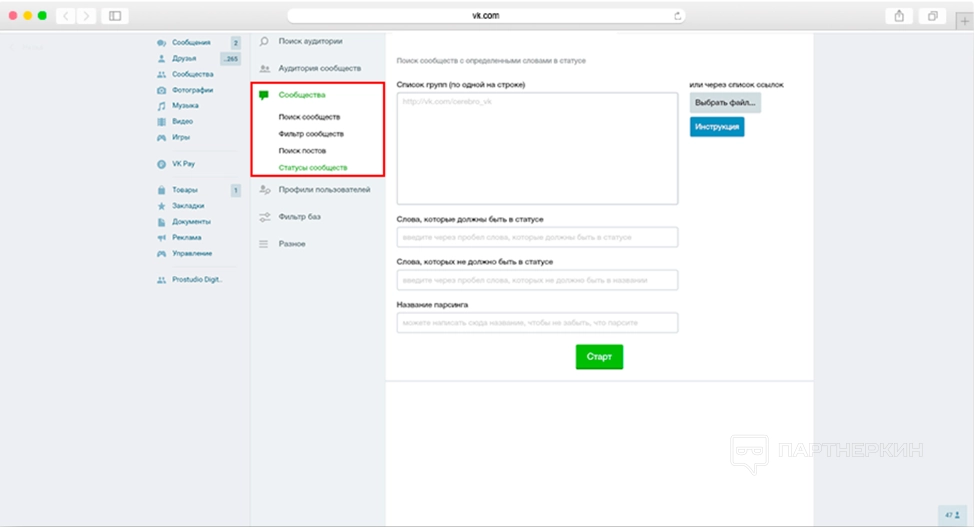Click the Инструкция button

coord(717,127)
